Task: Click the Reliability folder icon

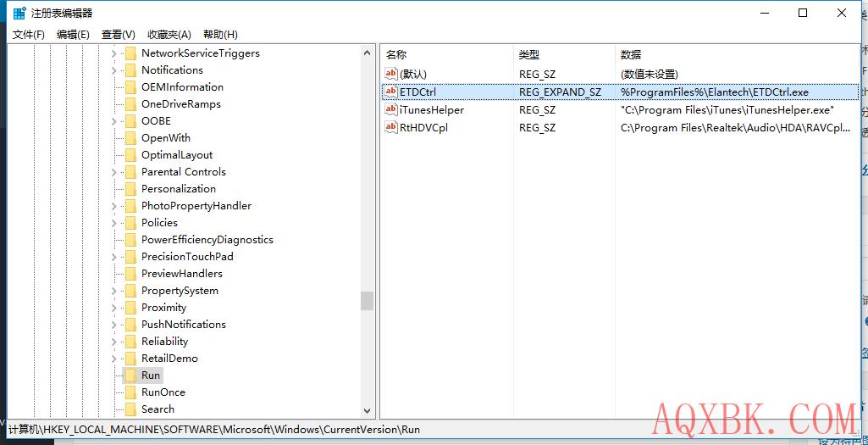Action: (x=130, y=342)
